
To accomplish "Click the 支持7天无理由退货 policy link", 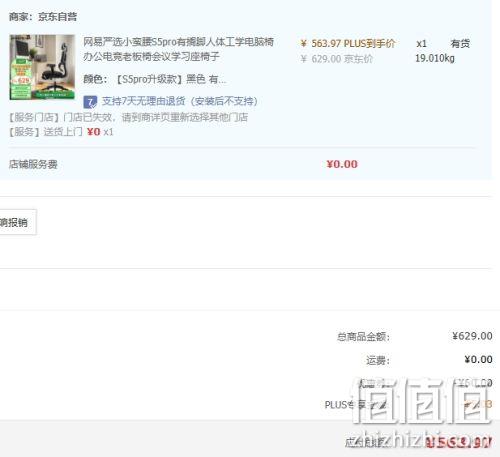I will point(180,101).
